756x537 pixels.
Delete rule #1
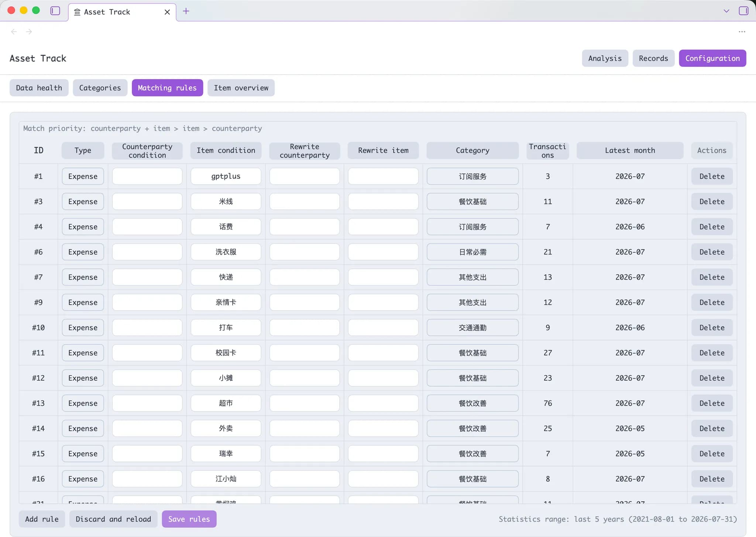pyautogui.click(x=712, y=176)
